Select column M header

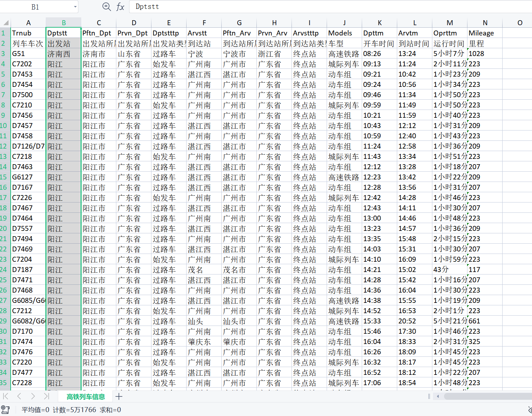click(450, 23)
